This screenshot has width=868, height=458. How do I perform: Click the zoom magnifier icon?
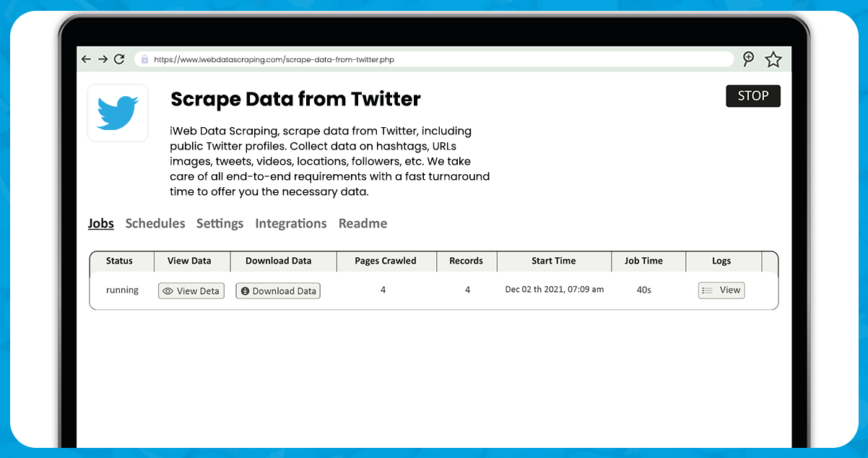pos(748,59)
